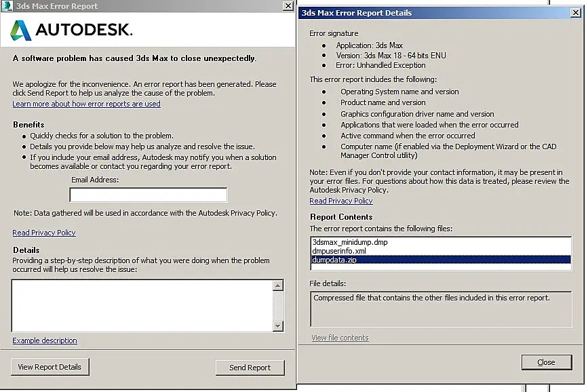Screen dimensions: 586x392
Task: Open the Example description link
Action: [x=45, y=341]
